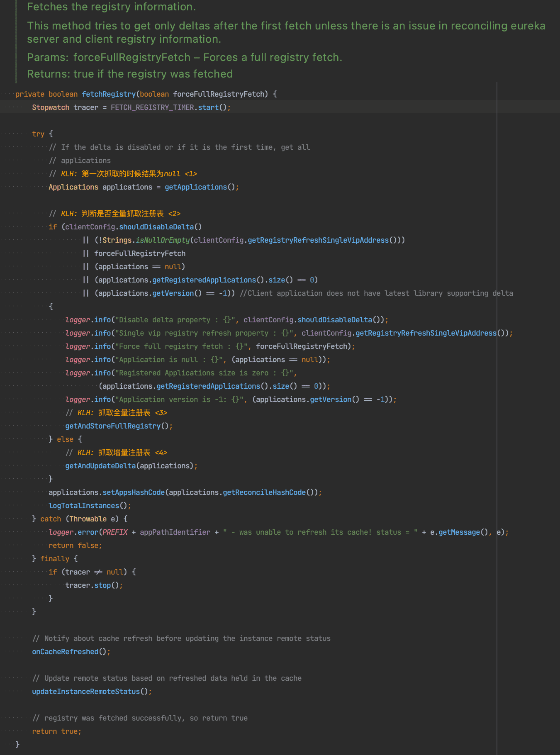
Task: Click FETCH_REGISTRY_TIMER in the Stopwatch line
Action: (x=152, y=107)
